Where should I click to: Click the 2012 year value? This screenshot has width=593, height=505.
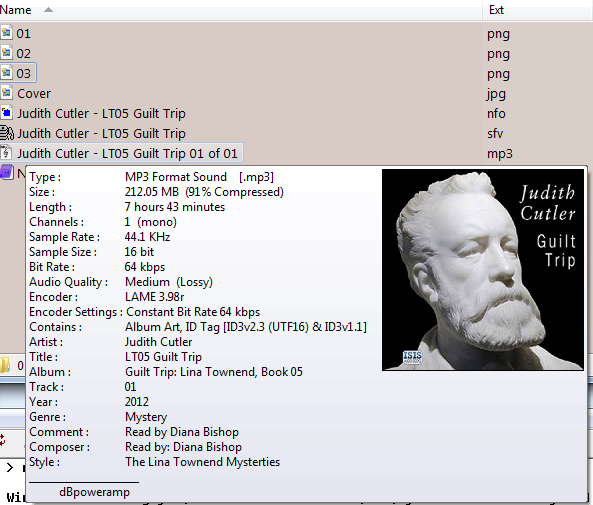(137, 402)
